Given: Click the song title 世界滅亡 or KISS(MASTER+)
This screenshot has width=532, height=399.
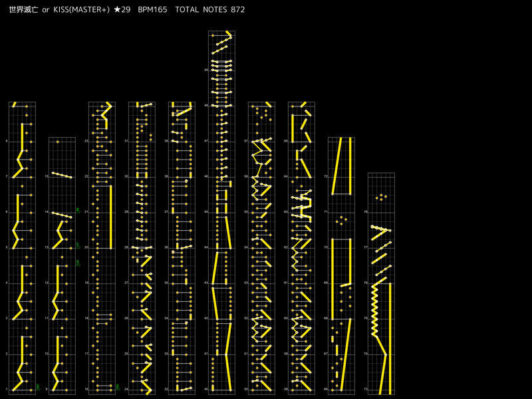Looking at the screenshot, I should pos(59,10).
